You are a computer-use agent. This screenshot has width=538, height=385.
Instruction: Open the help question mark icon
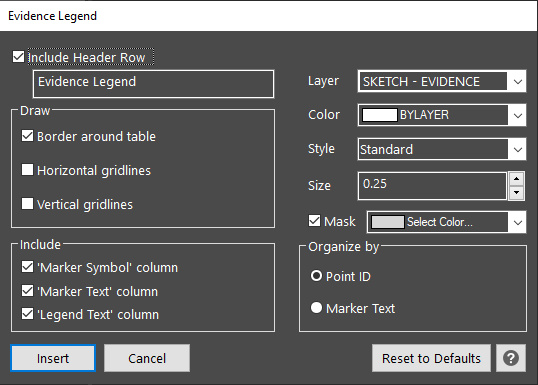[511, 358]
